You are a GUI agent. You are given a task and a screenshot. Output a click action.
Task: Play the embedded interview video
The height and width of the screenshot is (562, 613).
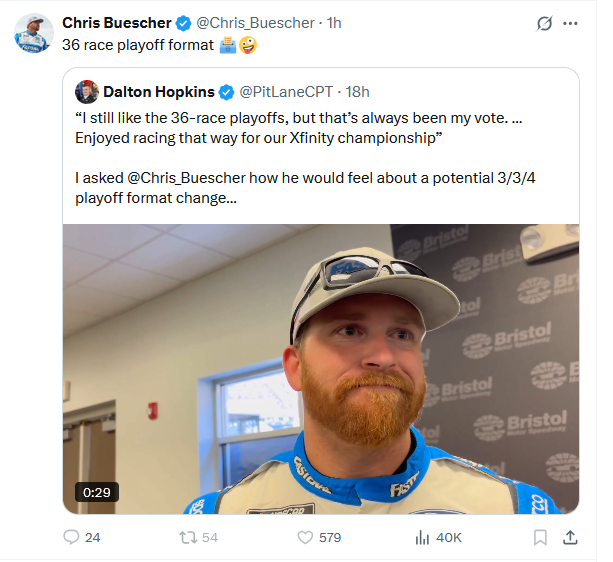click(x=320, y=368)
